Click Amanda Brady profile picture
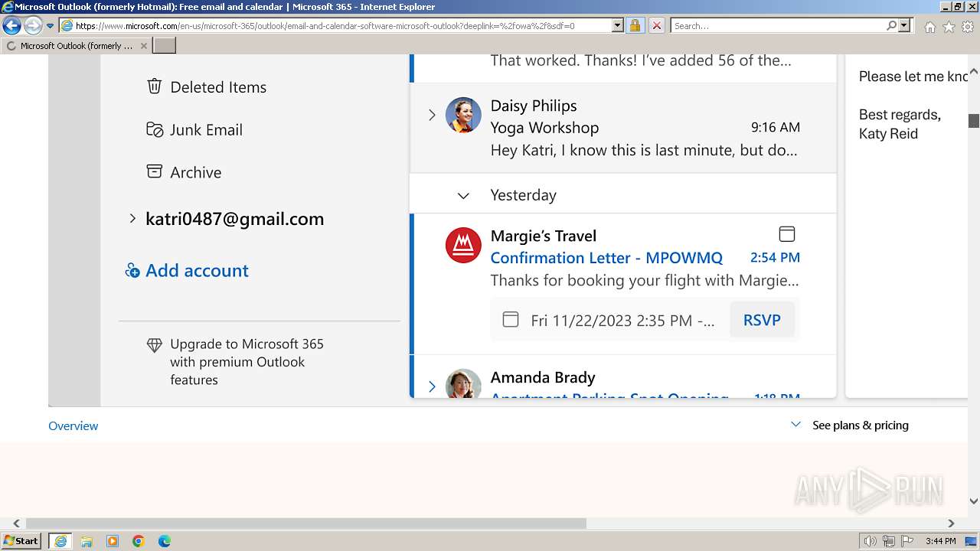 pyautogui.click(x=463, y=383)
